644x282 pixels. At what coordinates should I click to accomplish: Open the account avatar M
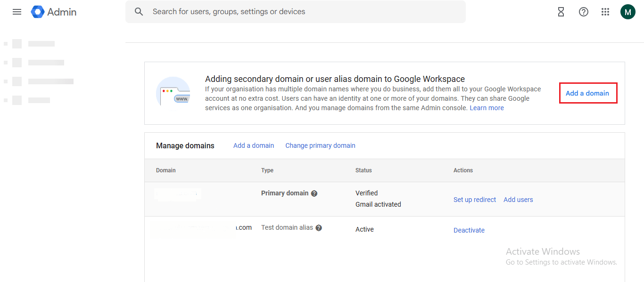pyautogui.click(x=628, y=12)
